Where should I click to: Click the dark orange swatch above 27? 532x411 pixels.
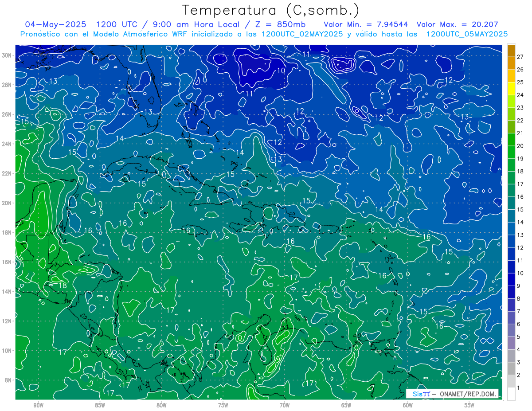511,50
